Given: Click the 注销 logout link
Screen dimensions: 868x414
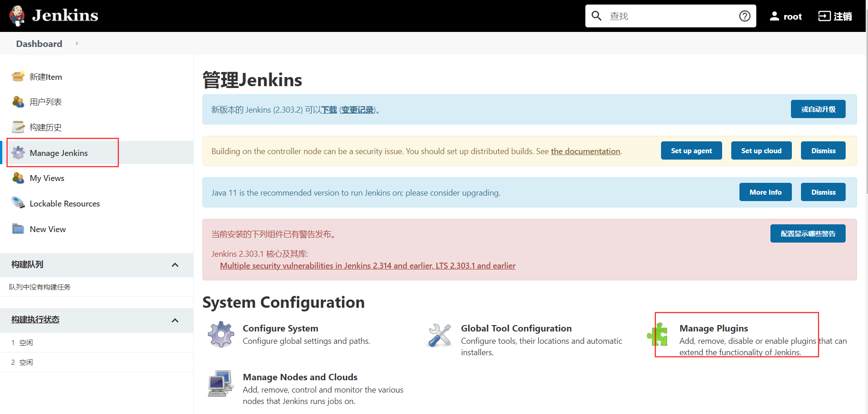Looking at the screenshot, I should tap(842, 16).
